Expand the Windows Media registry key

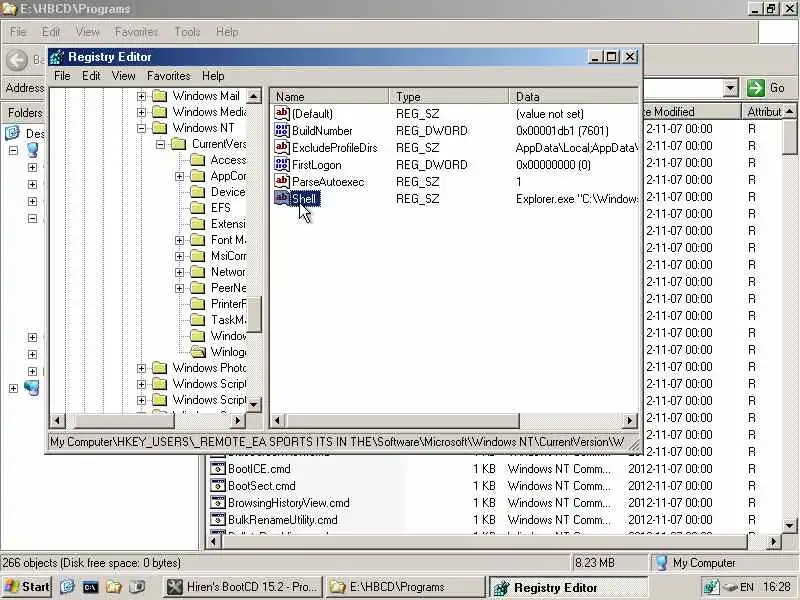(141, 112)
